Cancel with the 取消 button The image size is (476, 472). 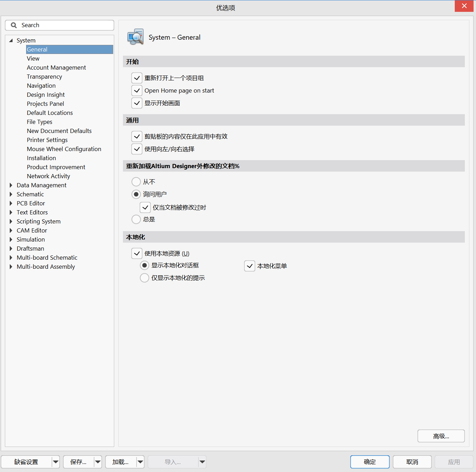point(412,462)
